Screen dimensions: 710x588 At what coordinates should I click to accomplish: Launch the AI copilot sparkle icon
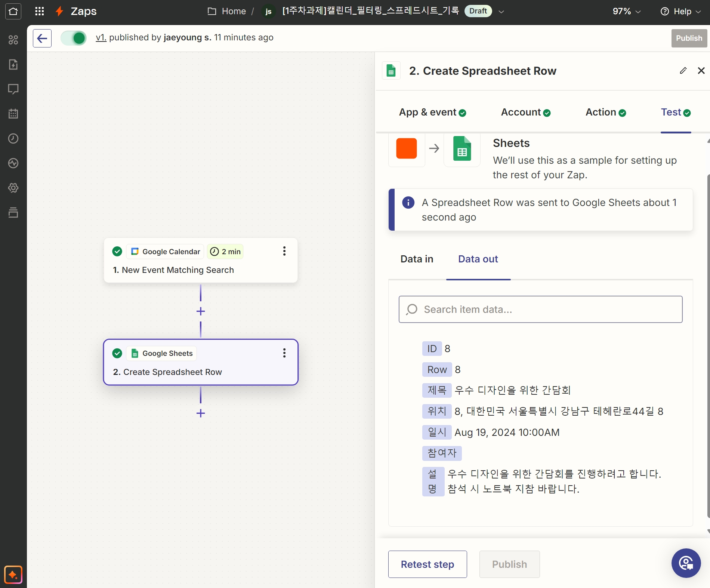[x=13, y=575]
